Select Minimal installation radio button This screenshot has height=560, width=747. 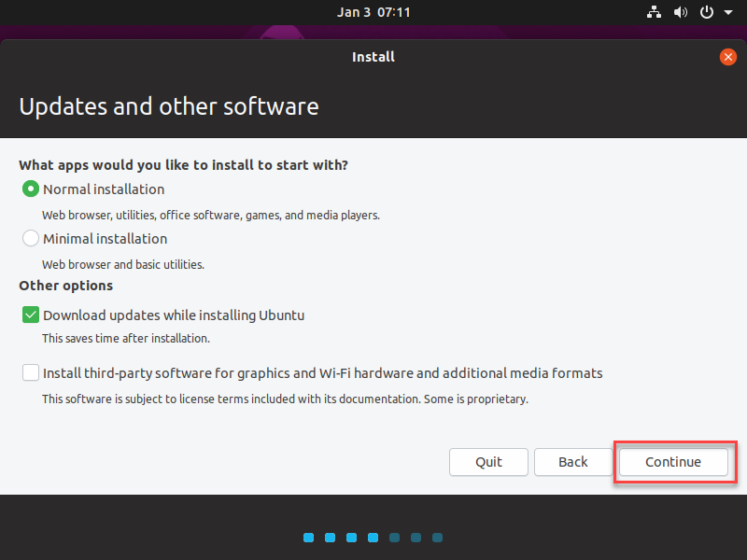coord(31,238)
